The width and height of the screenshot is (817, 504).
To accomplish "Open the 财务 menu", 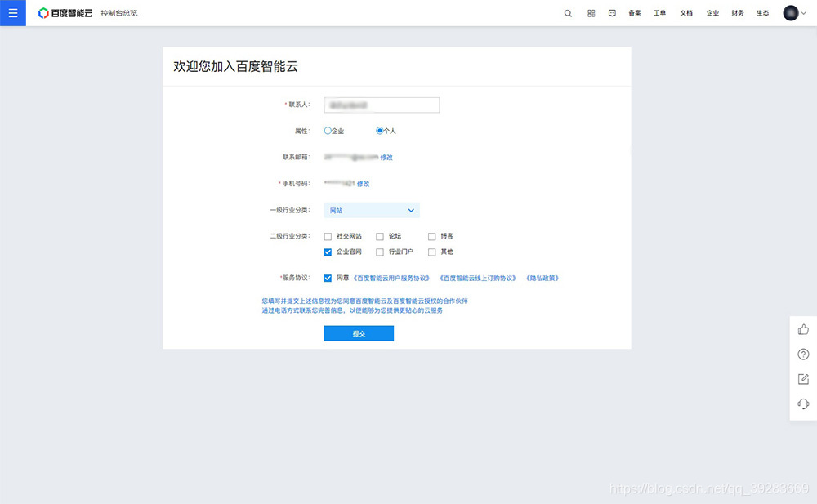I will 738,14.
